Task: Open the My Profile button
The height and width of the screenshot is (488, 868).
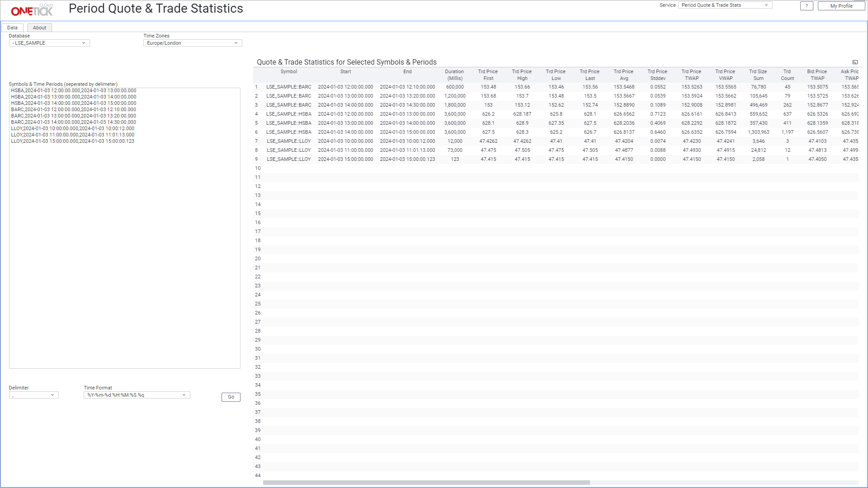Action: 841,6
